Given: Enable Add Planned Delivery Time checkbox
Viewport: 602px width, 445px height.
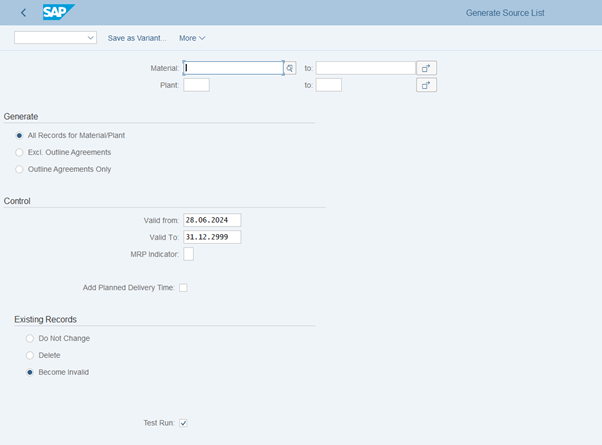Looking at the screenshot, I should [183, 288].
